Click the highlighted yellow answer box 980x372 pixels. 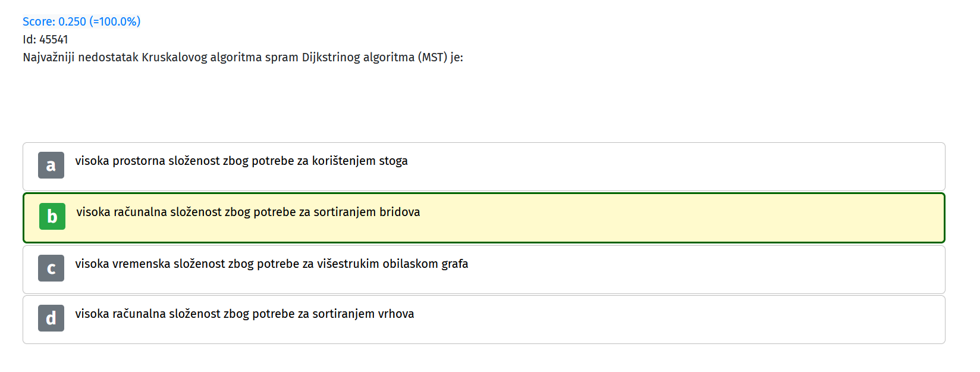click(484, 218)
